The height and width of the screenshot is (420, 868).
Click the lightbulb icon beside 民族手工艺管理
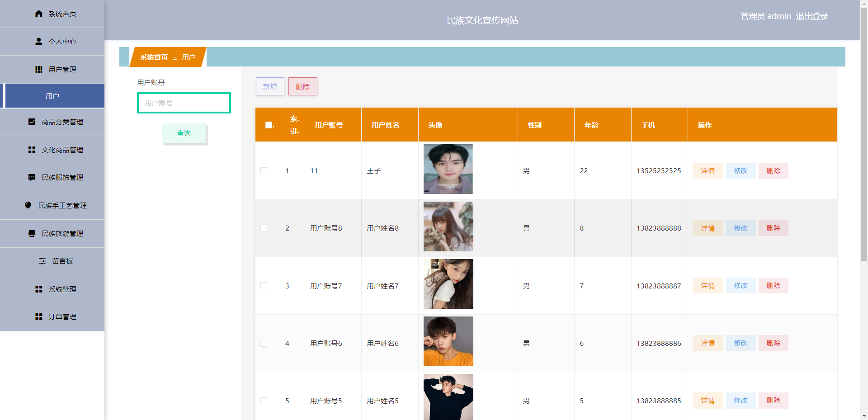click(28, 205)
